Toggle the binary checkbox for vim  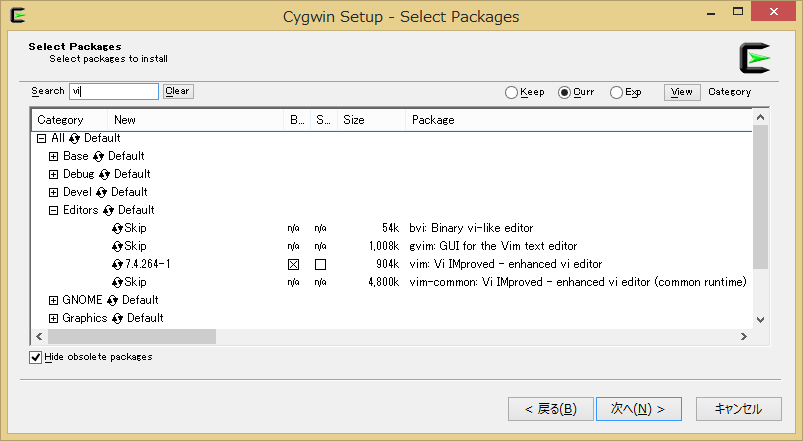pos(293,264)
